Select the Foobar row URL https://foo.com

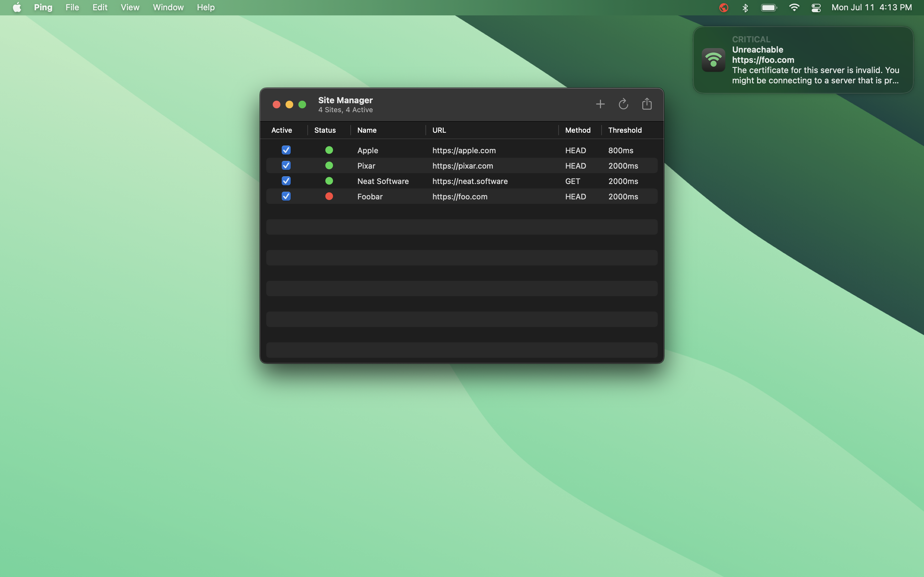point(460,197)
